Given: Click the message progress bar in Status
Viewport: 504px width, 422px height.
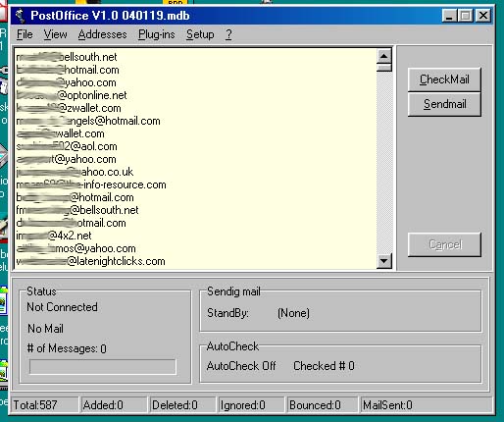Looking at the screenshot, I should 103,366.
